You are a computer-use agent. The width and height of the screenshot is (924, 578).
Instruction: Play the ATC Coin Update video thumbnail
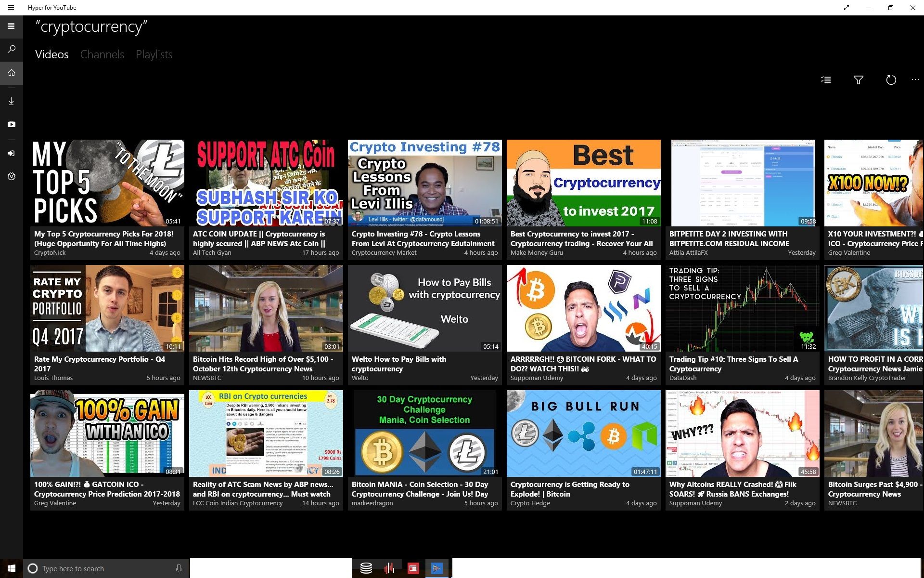point(266,183)
